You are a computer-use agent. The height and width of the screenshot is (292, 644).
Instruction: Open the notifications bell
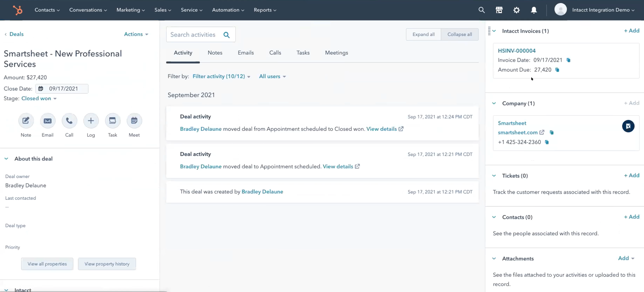pos(534,10)
